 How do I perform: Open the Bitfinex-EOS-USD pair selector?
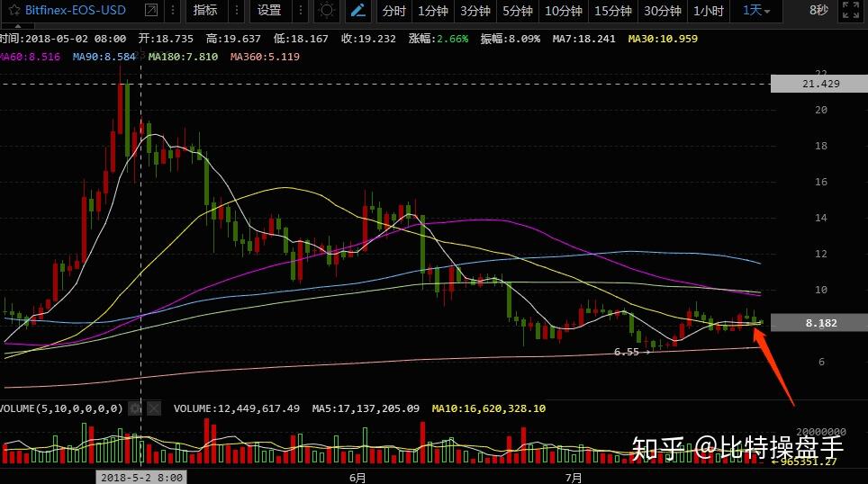[x=76, y=11]
